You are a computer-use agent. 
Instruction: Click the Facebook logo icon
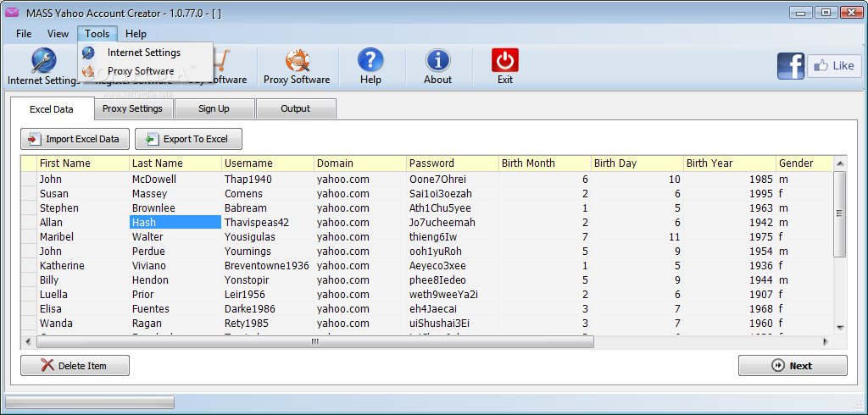(x=791, y=66)
